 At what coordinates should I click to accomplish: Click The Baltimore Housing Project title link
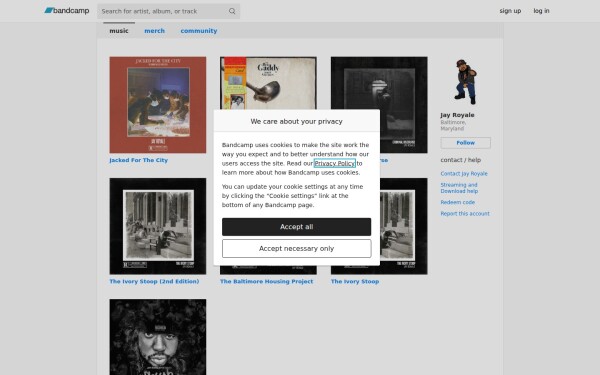pyautogui.click(x=266, y=281)
